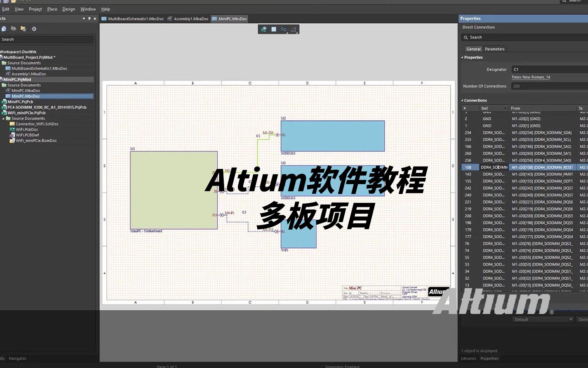Switch to the Parameters tab in Properties
The image size is (588, 368).
click(x=495, y=49)
